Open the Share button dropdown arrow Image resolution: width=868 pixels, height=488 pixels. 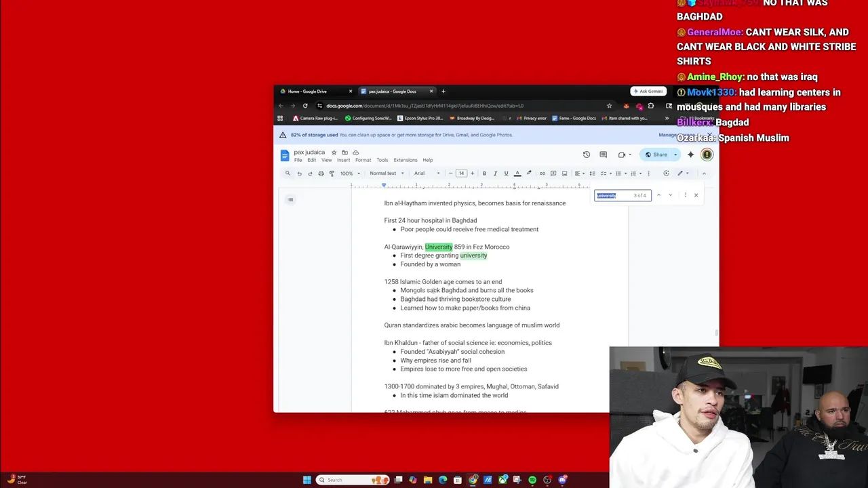(675, 155)
